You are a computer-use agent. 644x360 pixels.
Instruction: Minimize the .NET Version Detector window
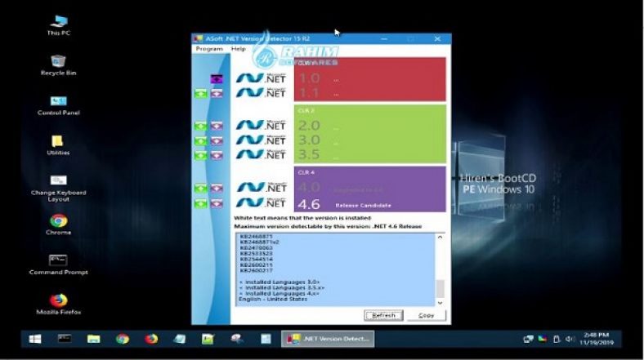click(x=384, y=38)
